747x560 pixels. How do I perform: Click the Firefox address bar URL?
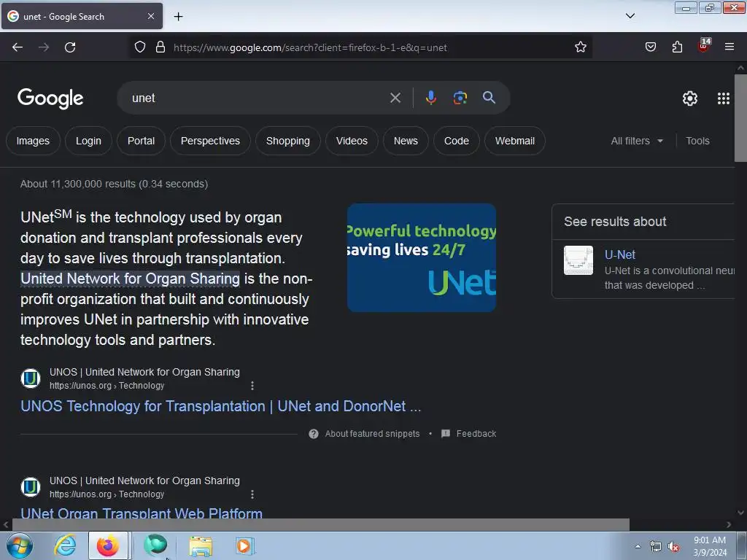pyautogui.click(x=309, y=47)
